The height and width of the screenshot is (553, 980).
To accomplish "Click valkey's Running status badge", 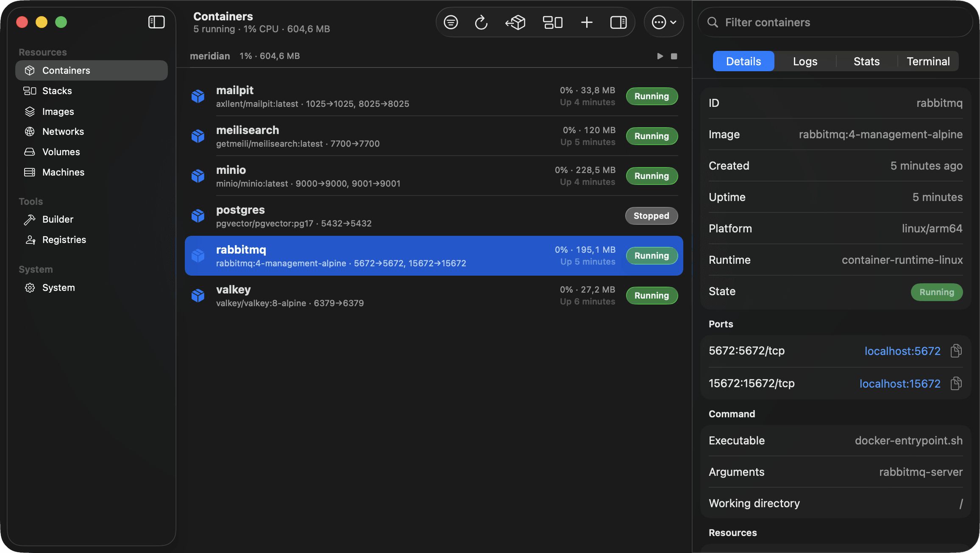I will click(651, 296).
